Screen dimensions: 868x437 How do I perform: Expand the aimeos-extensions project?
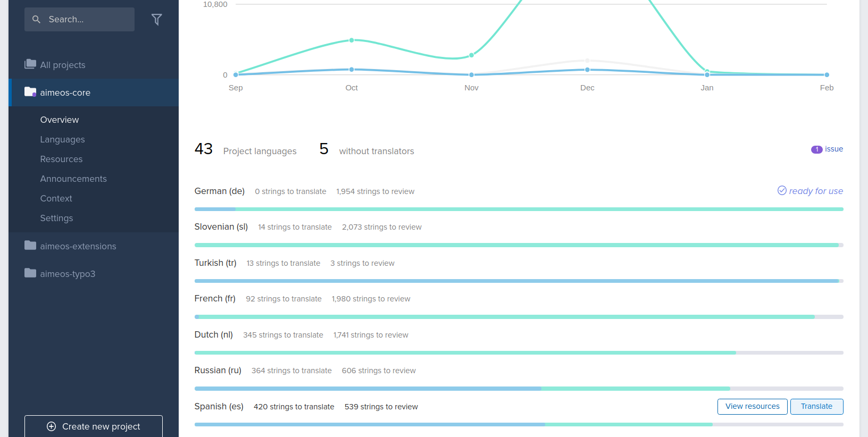(x=78, y=246)
